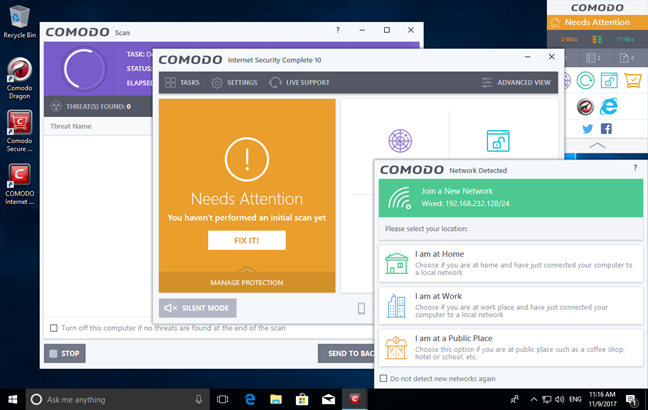Select the 'I am at Work' location

tap(510, 305)
